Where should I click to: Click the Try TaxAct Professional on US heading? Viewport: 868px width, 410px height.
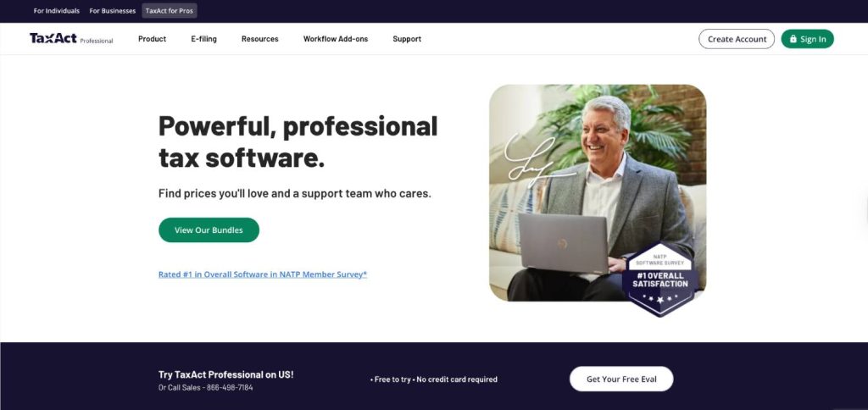[225, 374]
